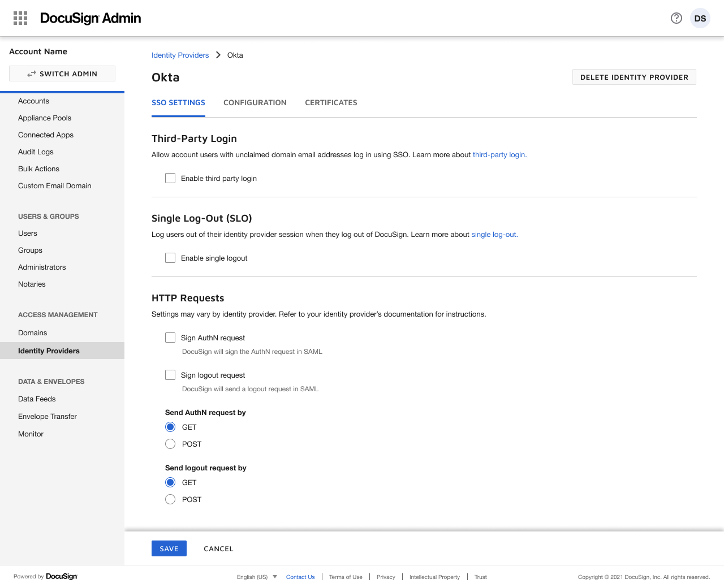Select POST for Send AuthN request
Screen dimensions: 724x588
coord(170,444)
